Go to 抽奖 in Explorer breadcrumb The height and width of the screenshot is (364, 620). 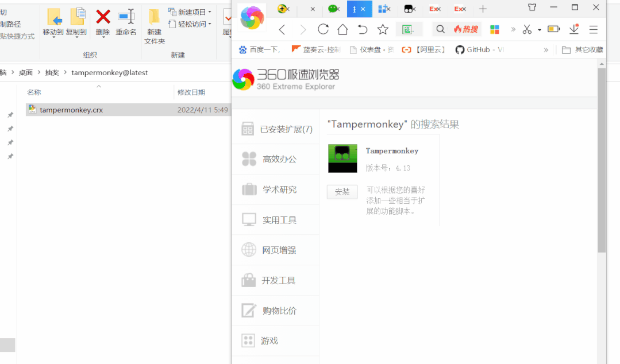(52, 73)
